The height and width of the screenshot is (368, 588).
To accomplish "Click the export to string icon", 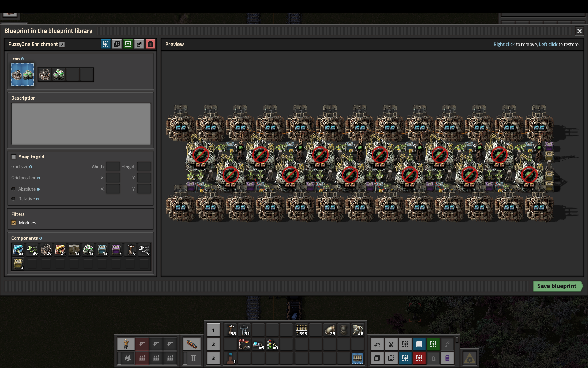I will (139, 44).
